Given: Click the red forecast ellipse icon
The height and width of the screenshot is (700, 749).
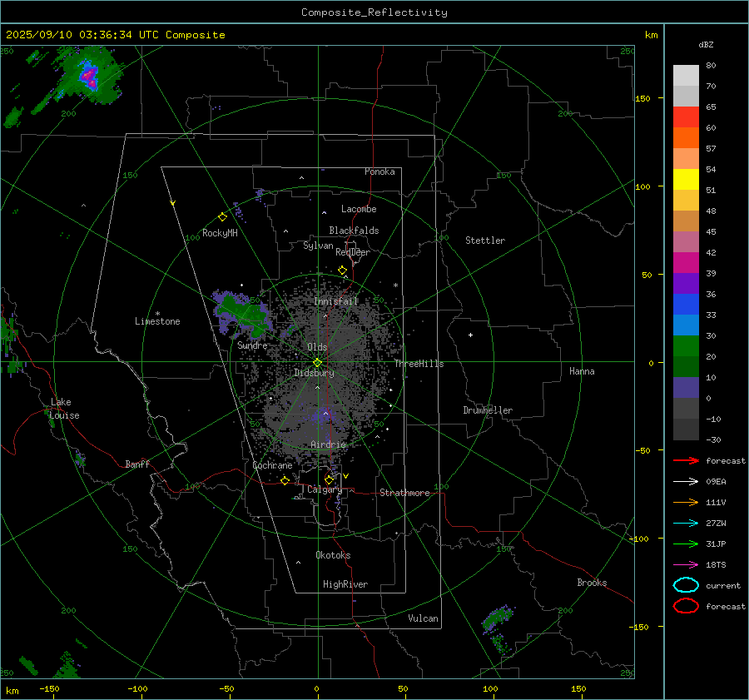Looking at the screenshot, I should (x=686, y=606).
